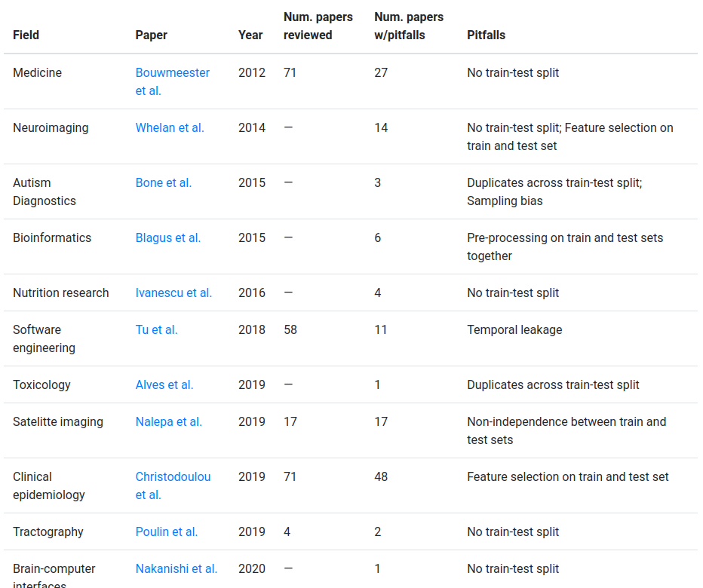703x588 pixels.
Task: Visit the Nalepa et al. paper
Action: tap(169, 422)
